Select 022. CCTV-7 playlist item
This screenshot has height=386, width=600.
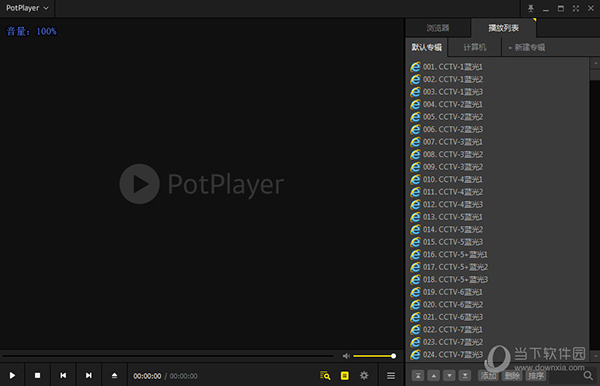coord(497,330)
